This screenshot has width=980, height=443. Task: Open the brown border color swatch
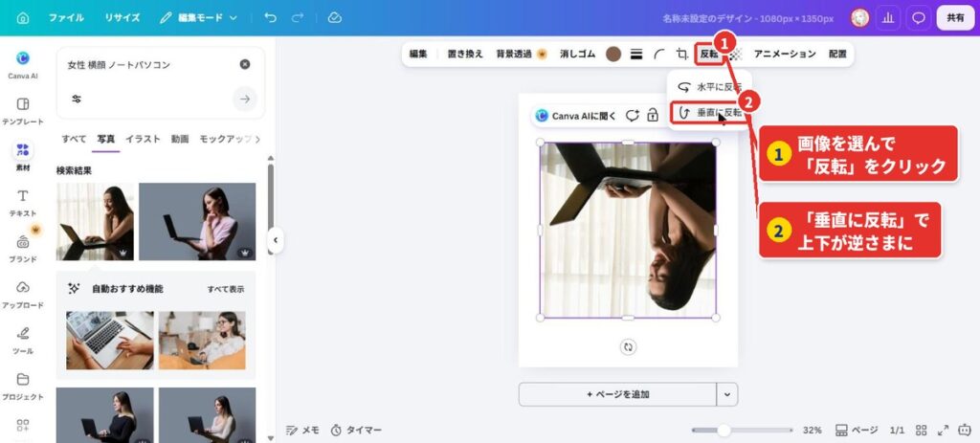(613, 55)
